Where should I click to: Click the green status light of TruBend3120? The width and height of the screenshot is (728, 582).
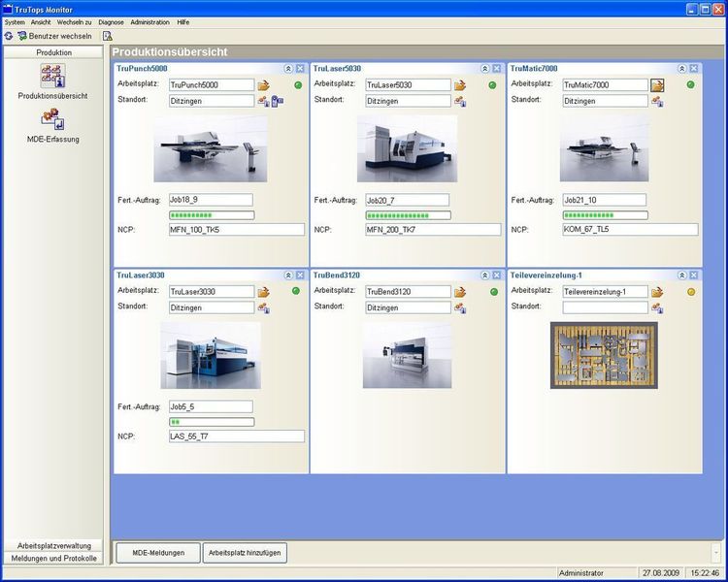494,292
